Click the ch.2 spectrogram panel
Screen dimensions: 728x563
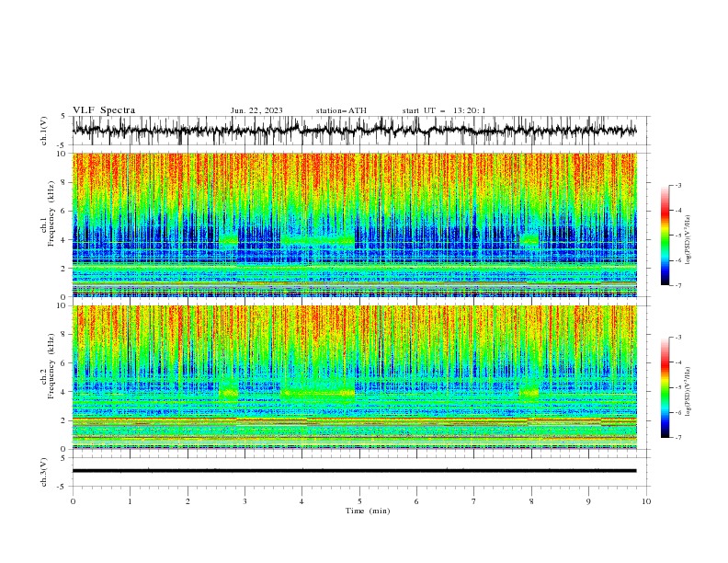coord(355,377)
